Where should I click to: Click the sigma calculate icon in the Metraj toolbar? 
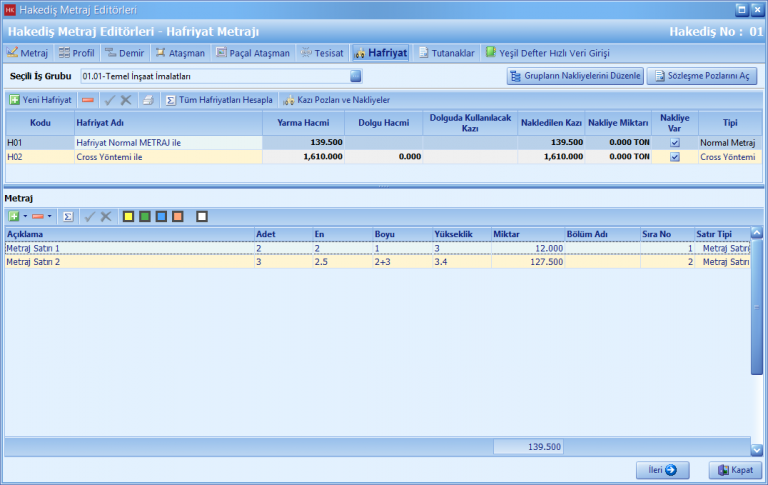click(x=68, y=216)
